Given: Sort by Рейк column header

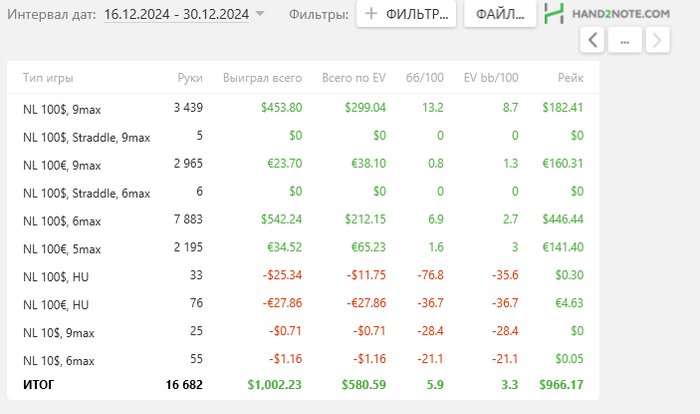Looking at the screenshot, I should (571, 78).
